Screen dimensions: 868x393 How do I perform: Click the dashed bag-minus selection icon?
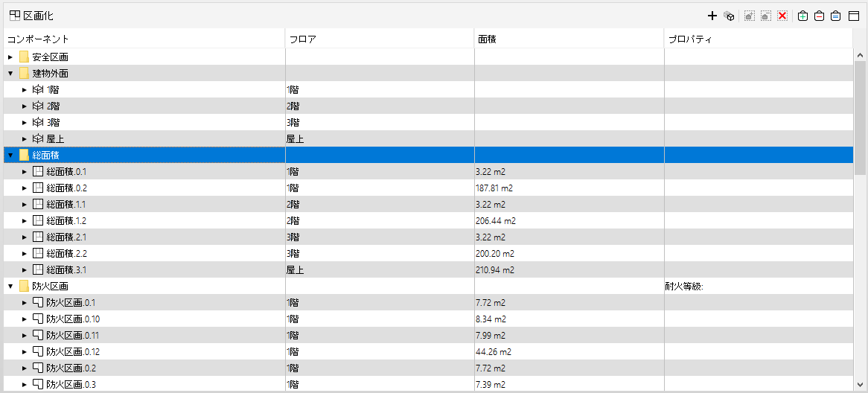tap(765, 16)
